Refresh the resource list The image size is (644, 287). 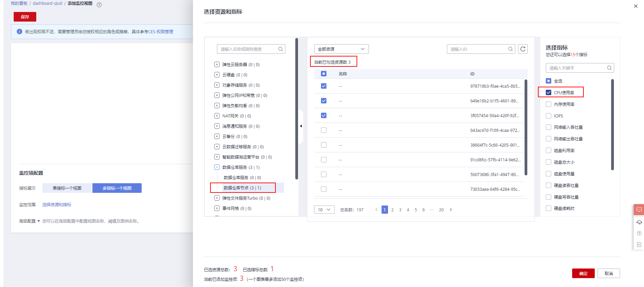[523, 49]
